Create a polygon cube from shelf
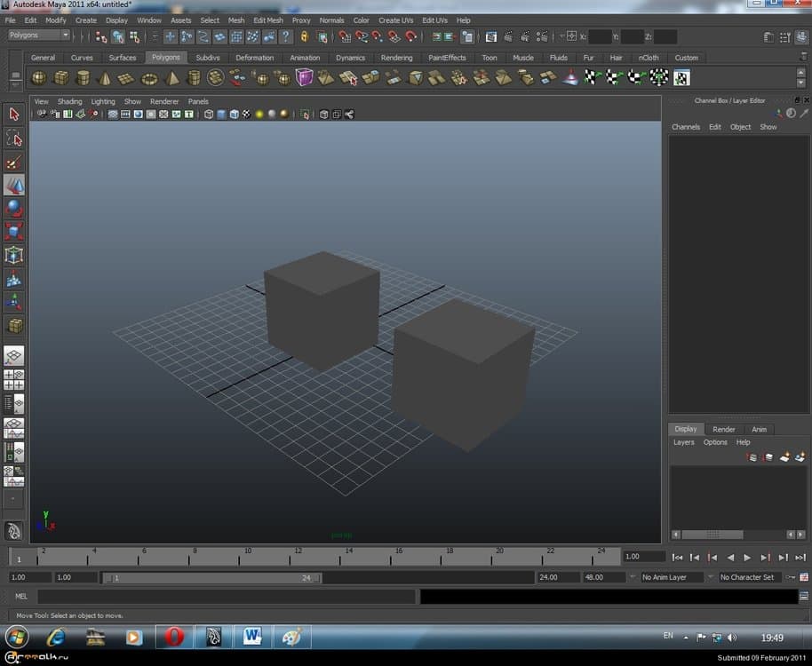This screenshot has width=812, height=666. 61,78
